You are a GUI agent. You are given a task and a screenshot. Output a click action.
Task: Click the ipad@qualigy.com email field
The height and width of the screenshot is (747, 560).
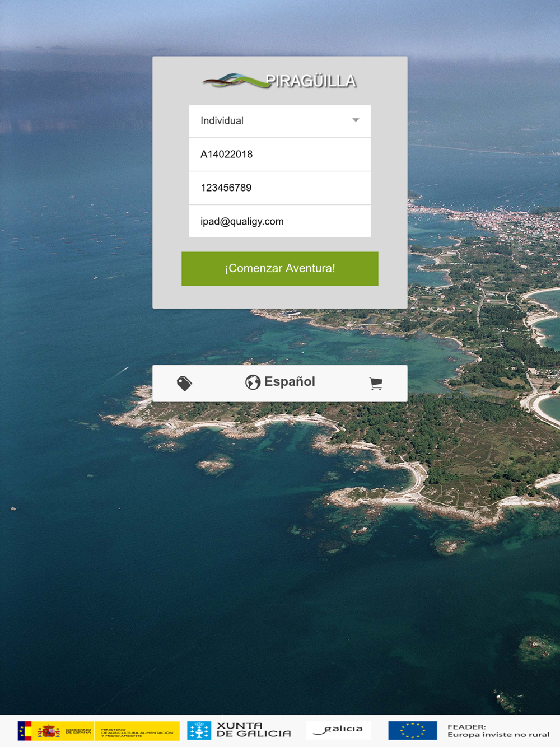[280, 221]
